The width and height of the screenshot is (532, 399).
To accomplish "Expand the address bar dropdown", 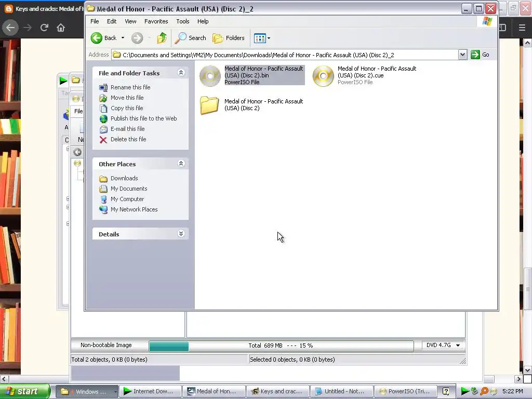I will 462,55.
